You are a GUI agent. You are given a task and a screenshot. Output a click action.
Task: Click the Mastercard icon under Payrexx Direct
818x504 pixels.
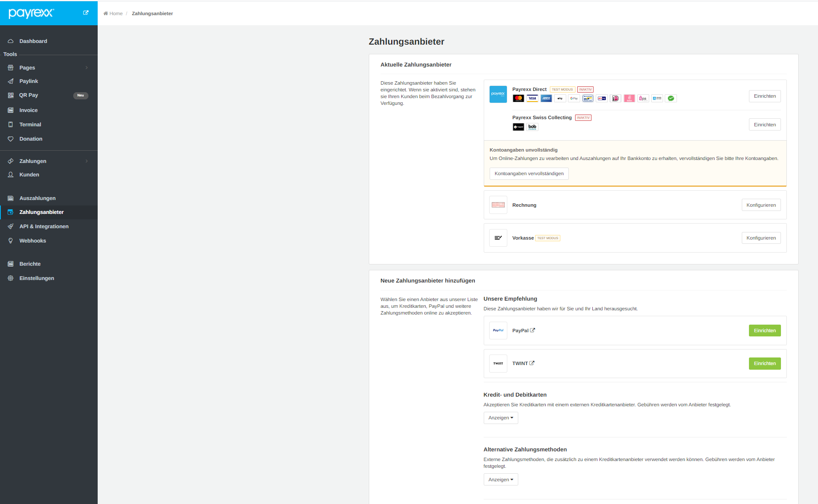coord(518,99)
